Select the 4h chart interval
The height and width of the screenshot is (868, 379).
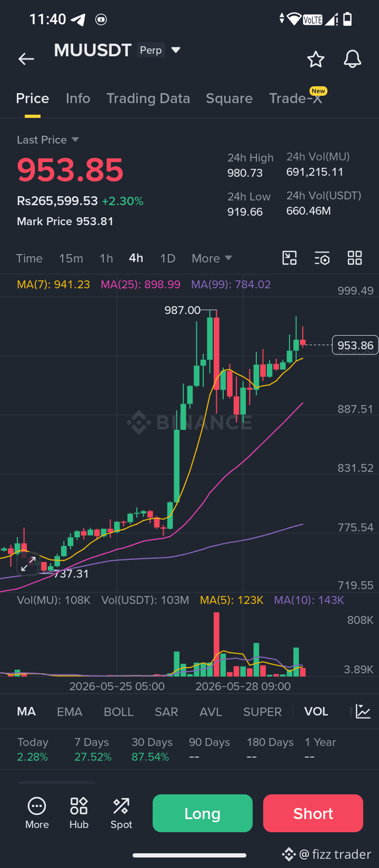[x=136, y=258]
